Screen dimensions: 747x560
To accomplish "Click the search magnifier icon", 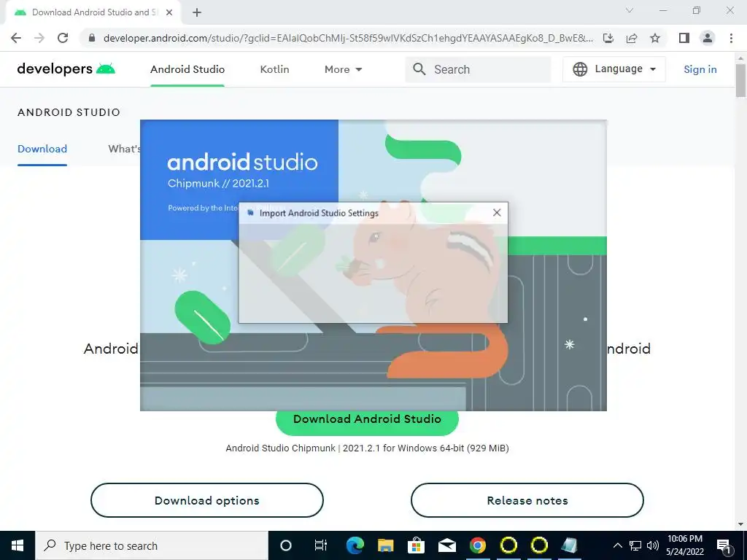I will (x=419, y=69).
